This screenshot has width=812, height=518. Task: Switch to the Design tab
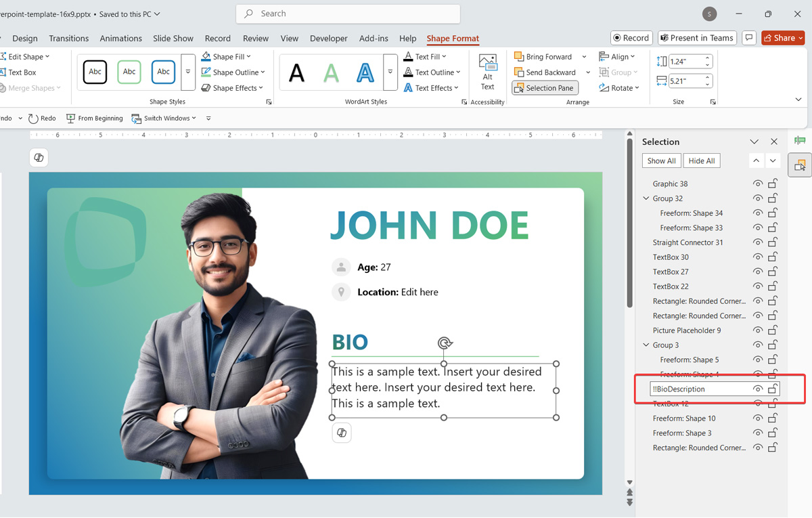[x=25, y=39]
